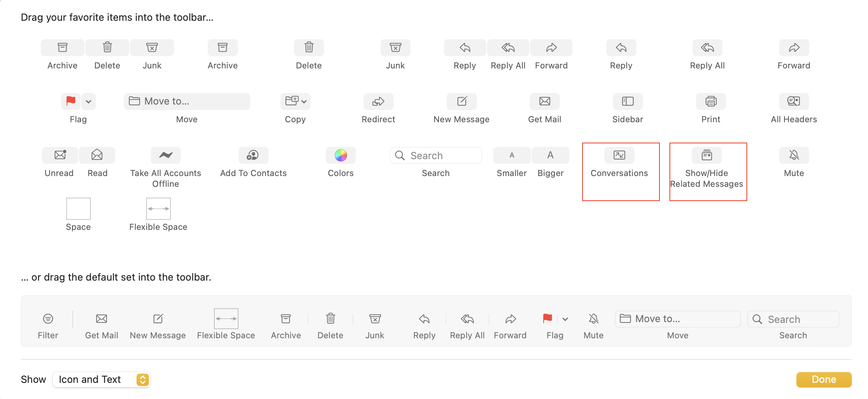This screenshot has height=399, width=868.
Task: Click the Read open-envelope icon
Action: point(97,155)
